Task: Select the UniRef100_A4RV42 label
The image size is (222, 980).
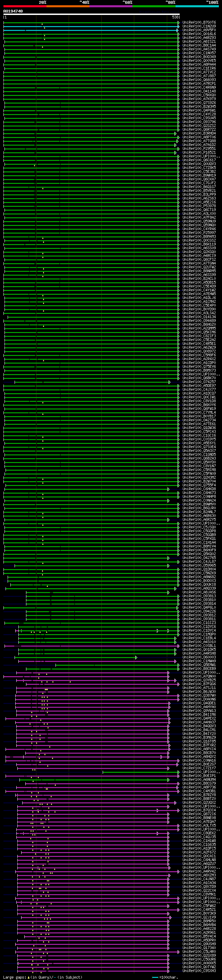Action: click(199, 871)
